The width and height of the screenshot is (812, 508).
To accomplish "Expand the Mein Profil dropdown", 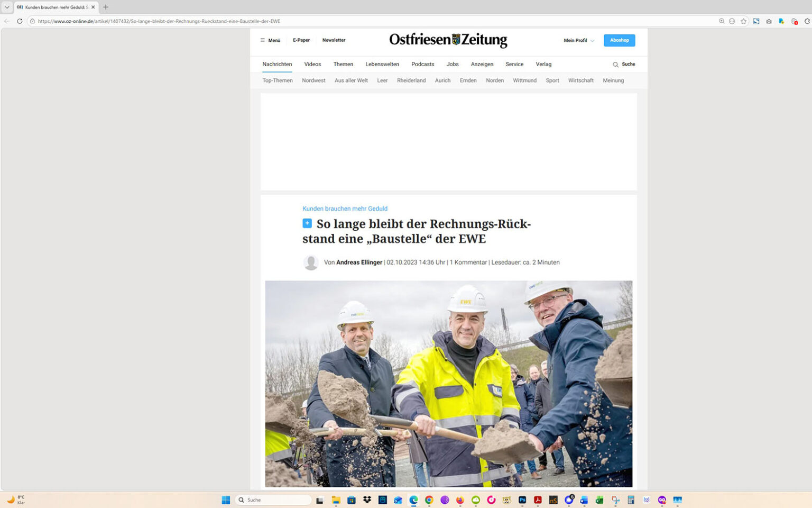I will [x=578, y=40].
